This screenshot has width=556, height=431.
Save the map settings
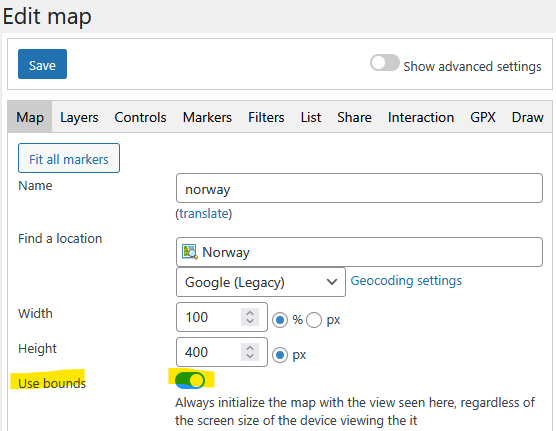(x=42, y=64)
